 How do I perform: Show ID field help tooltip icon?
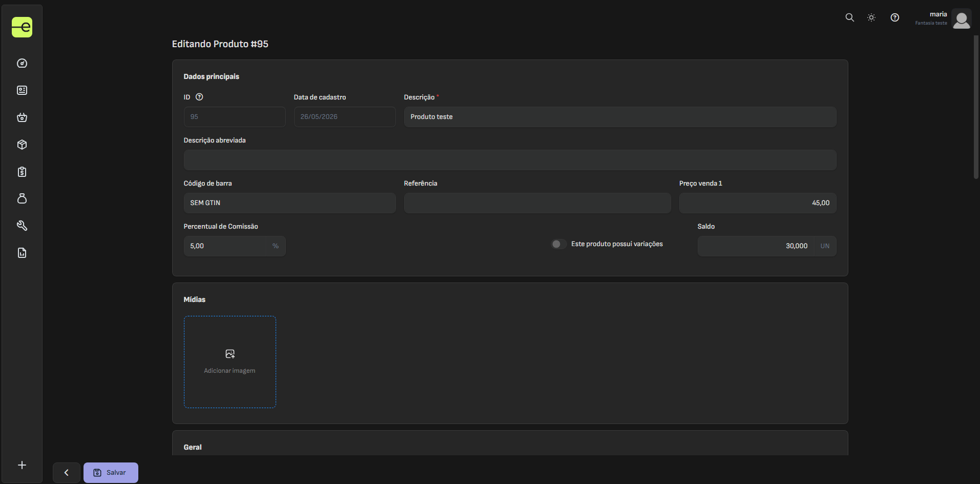click(x=199, y=97)
